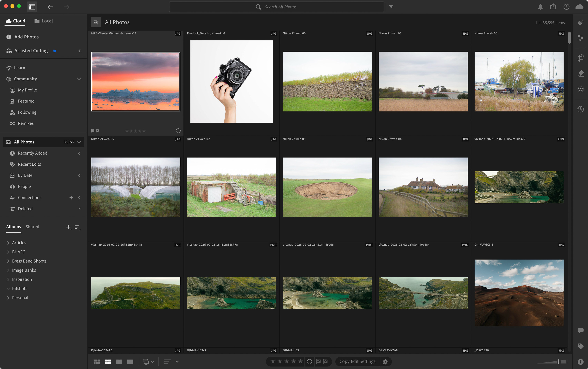Open the Keywords tag panel
This screenshot has height=369, width=588.
click(x=580, y=346)
